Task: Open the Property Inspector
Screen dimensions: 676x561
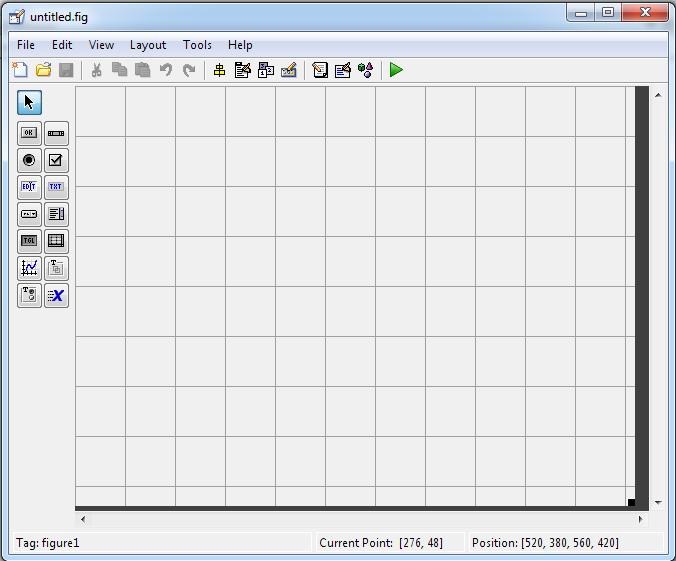Action: click(x=343, y=70)
